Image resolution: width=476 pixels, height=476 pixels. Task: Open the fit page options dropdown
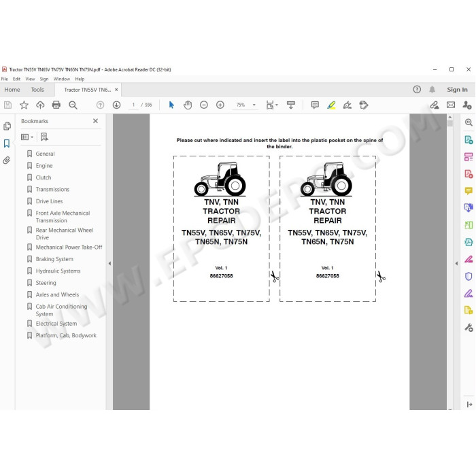pyautogui.click(x=272, y=105)
